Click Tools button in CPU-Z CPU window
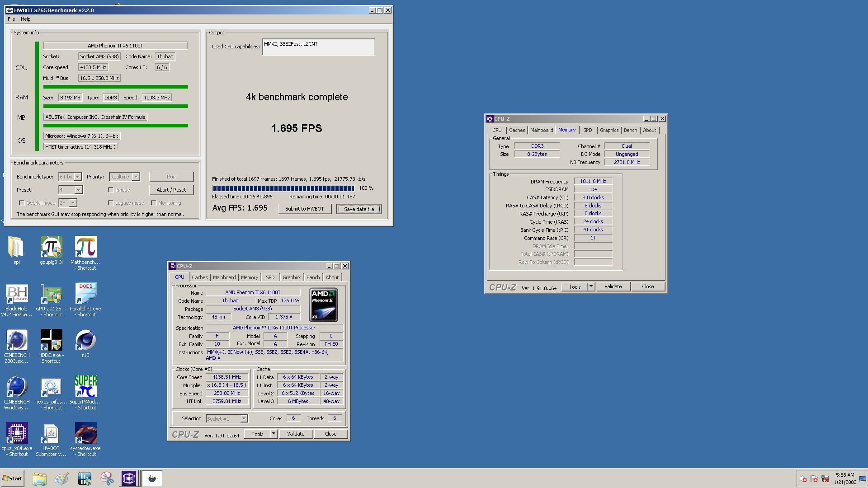868x488 pixels. (x=257, y=434)
